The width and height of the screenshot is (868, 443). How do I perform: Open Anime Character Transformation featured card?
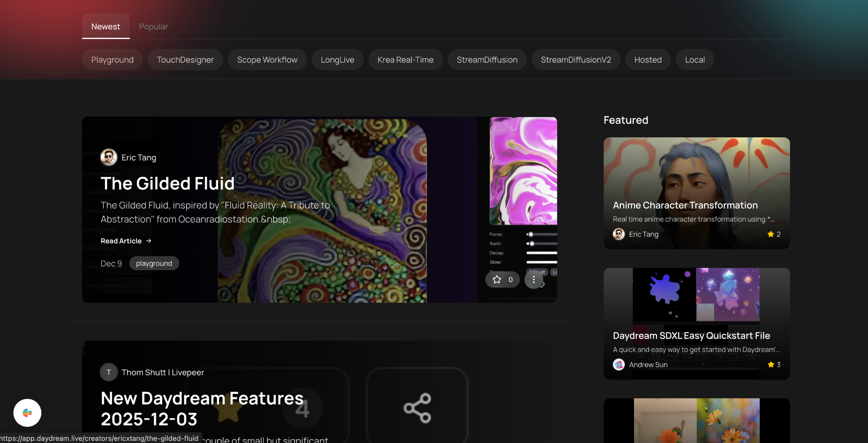click(685, 205)
